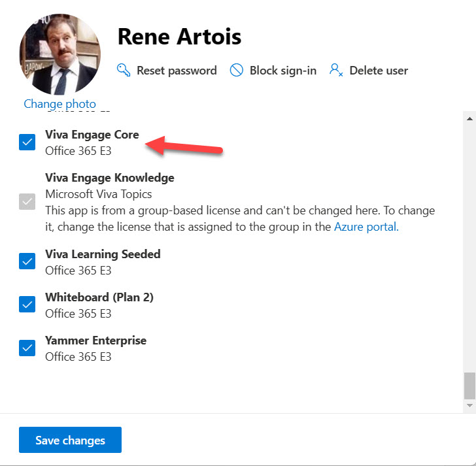Image resolution: width=476 pixels, height=466 pixels.
Task: Click Office 365 E3 under Viva Learning Seeded
Action: 78,271
